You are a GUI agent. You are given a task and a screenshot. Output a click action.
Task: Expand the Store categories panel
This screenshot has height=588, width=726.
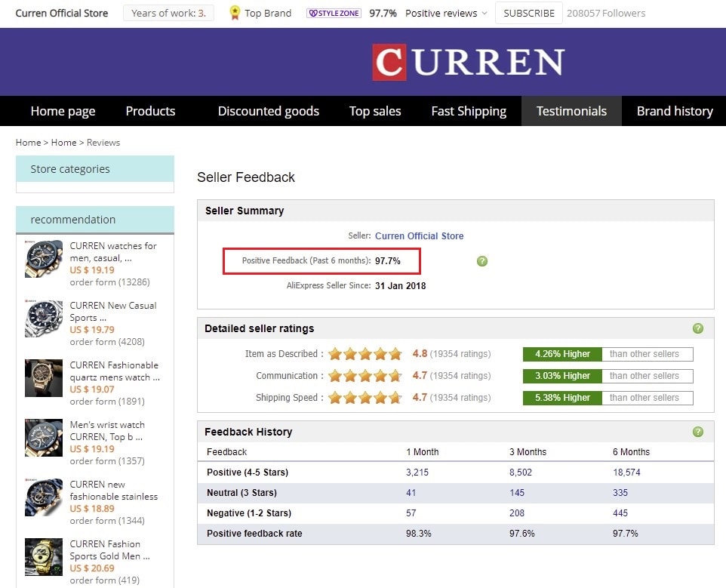pos(94,169)
